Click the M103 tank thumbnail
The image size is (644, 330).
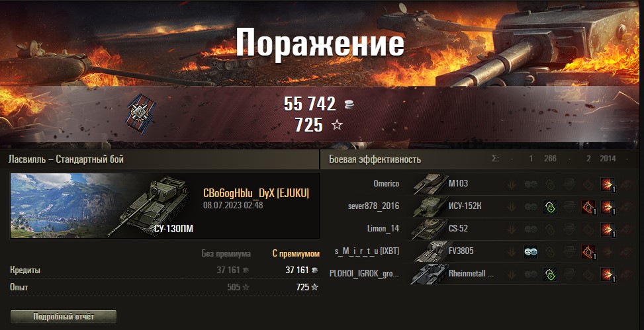click(430, 183)
